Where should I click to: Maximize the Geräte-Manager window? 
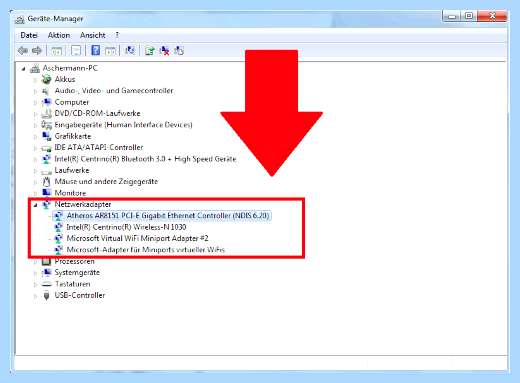point(469,16)
